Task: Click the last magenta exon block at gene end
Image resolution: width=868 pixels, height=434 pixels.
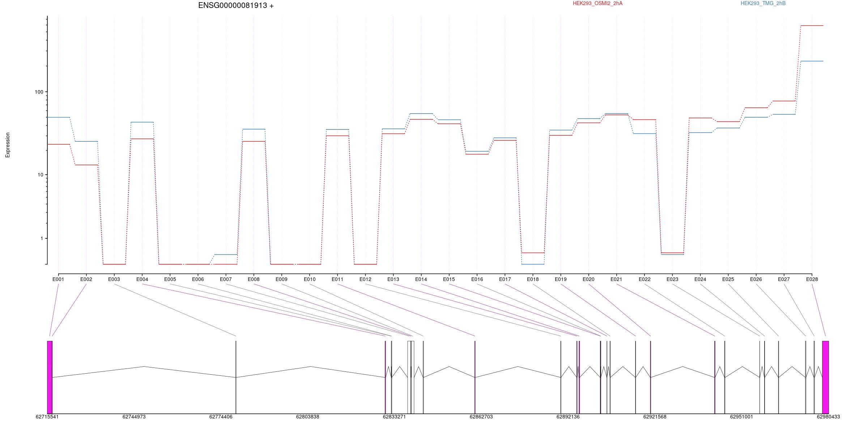Action: pyautogui.click(x=825, y=377)
